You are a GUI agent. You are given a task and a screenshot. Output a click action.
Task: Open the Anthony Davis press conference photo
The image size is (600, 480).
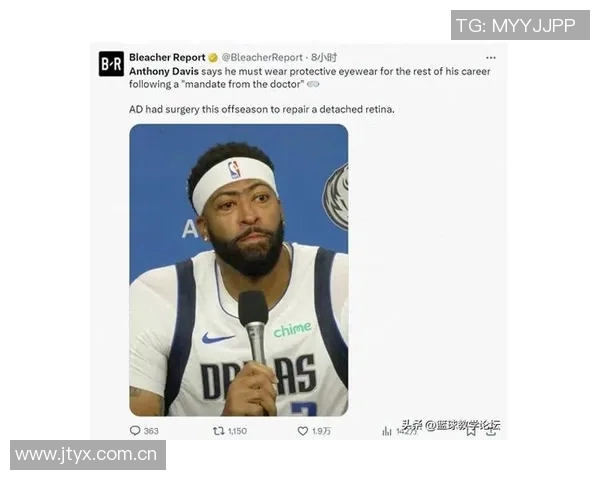click(x=239, y=270)
